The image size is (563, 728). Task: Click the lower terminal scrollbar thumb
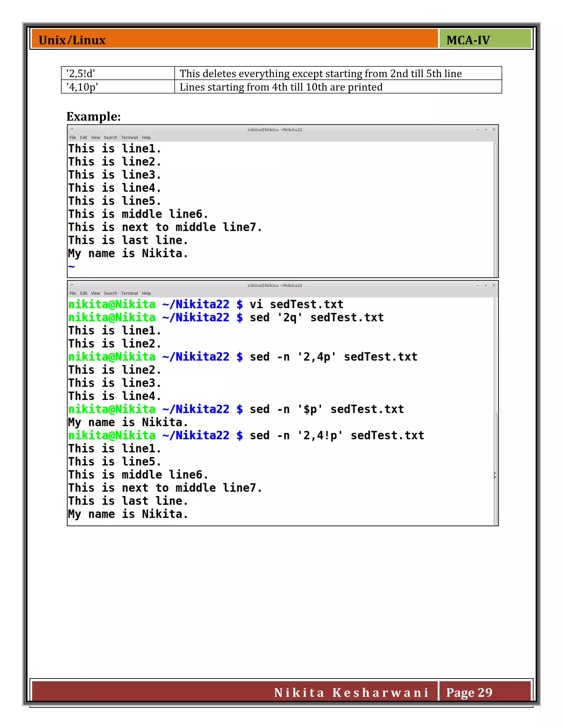point(496,468)
